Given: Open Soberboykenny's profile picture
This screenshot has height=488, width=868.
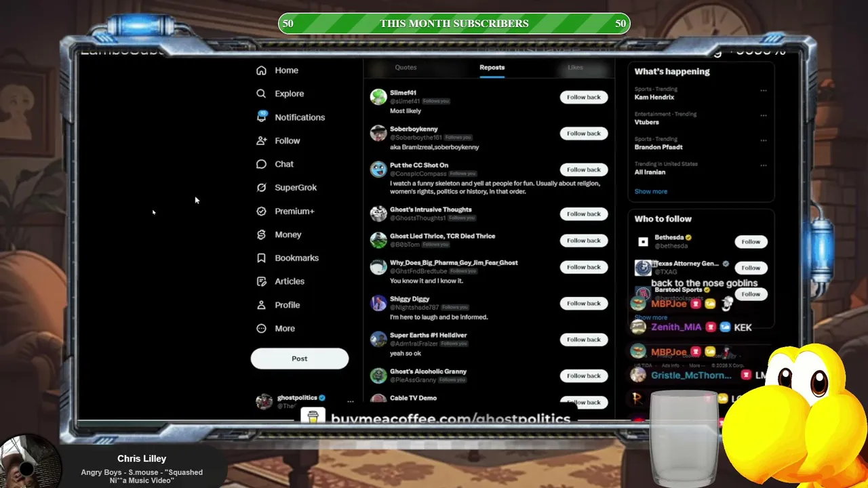Looking at the screenshot, I should point(378,133).
